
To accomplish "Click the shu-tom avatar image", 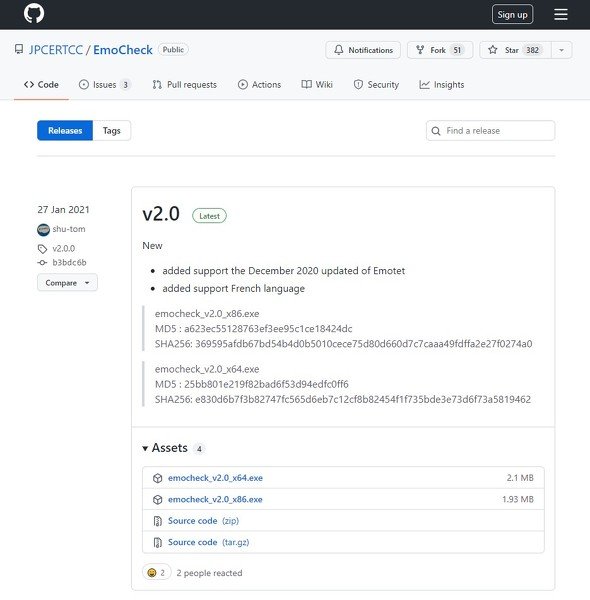I will [43, 230].
